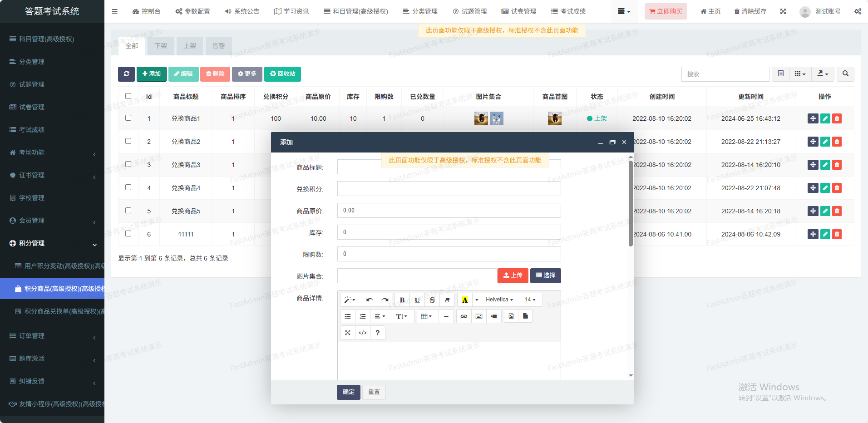The width and height of the screenshot is (868, 423).
Task: Click the strikethrough icon in editor toolbar
Action: [432, 300]
